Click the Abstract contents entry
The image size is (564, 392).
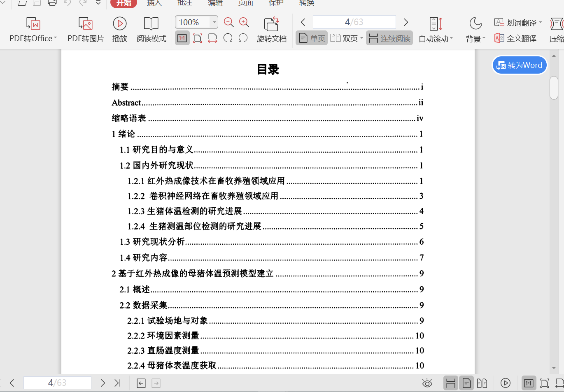pos(268,102)
